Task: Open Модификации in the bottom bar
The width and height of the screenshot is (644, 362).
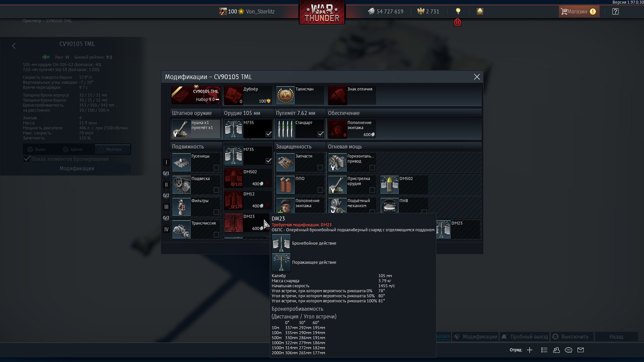Action: 476,336
